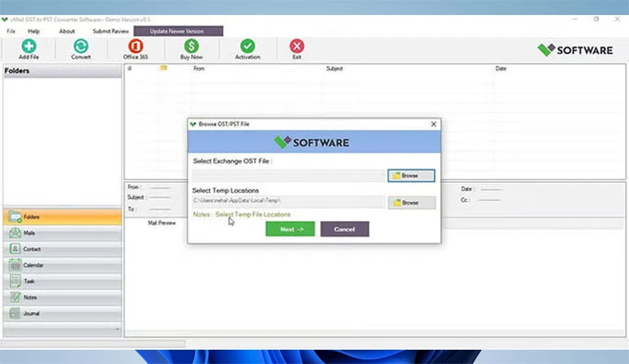Click the Cancel button in the dialog

(345, 229)
